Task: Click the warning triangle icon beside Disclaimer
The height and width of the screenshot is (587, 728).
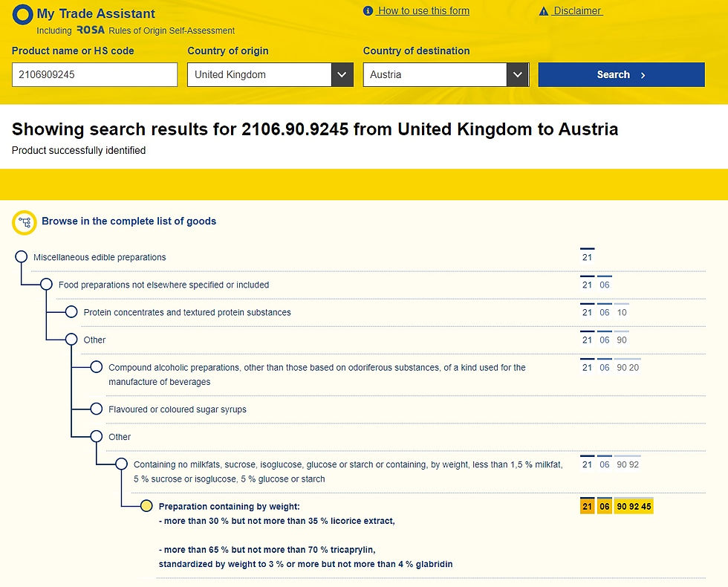Action: [544, 11]
